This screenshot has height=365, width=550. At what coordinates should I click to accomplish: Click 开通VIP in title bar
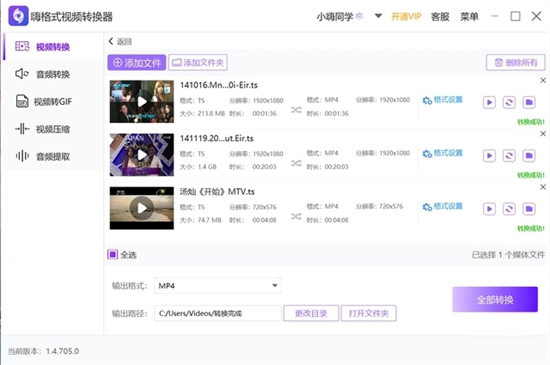coord(406,16)
